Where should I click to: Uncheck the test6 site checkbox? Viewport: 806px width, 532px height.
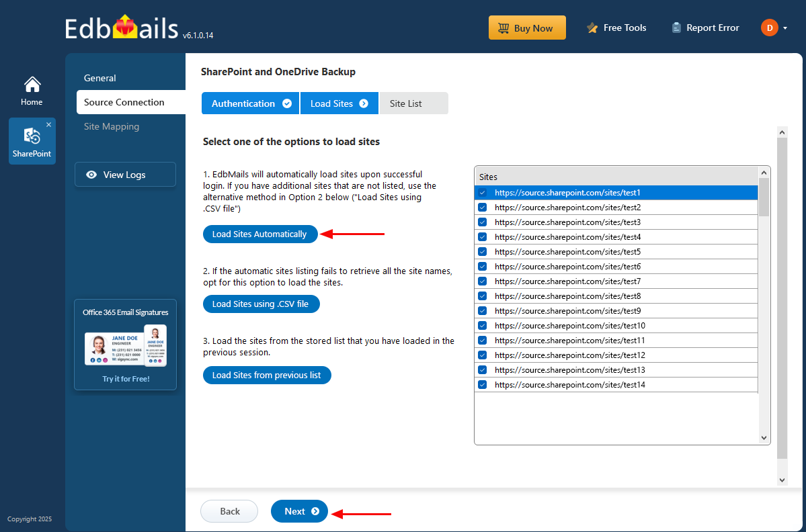(x=482, y=267)
